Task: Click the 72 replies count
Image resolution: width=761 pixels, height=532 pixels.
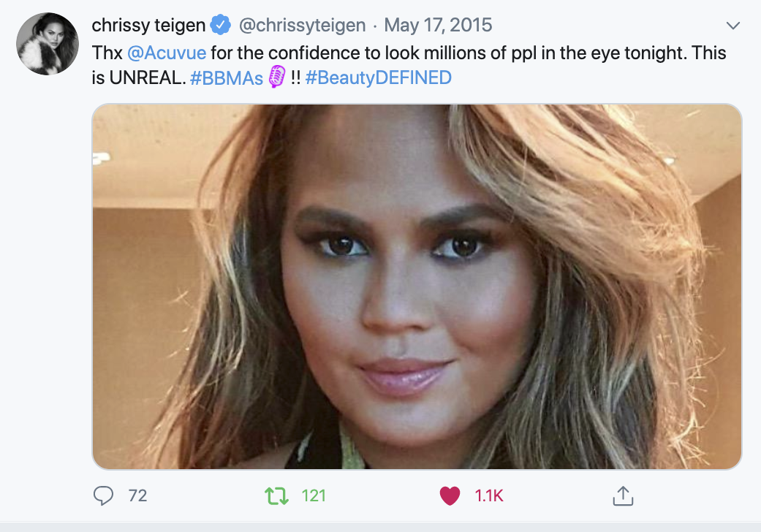Action: 137,496
